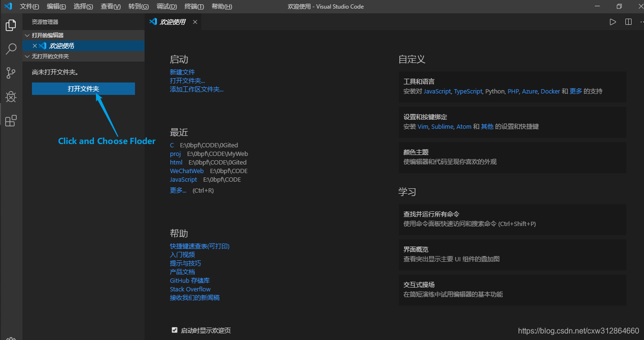Open the Stack Overflow link
Screen dimensions: 644x340
190,289
